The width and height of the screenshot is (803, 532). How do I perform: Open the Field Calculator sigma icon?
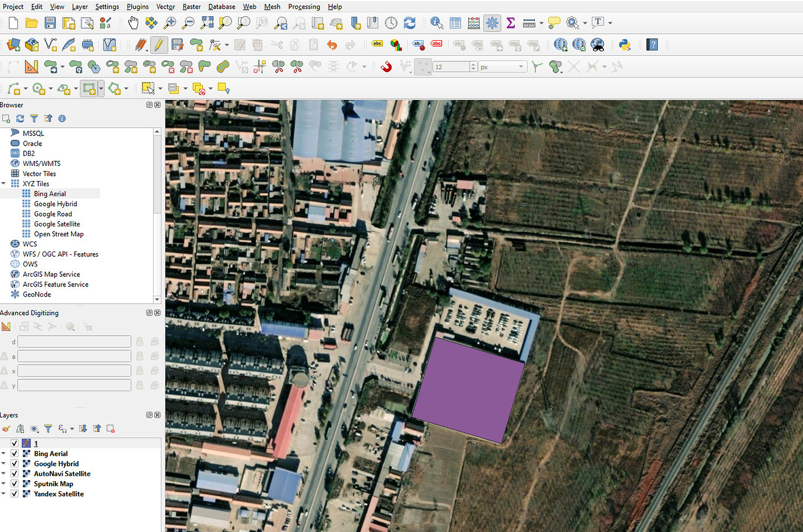pos(510,23)
